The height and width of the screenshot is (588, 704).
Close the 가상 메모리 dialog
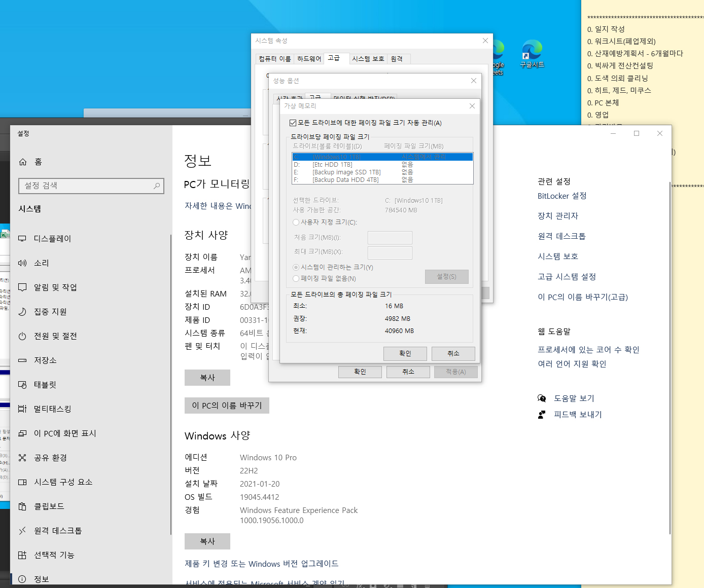pos(472,106)
